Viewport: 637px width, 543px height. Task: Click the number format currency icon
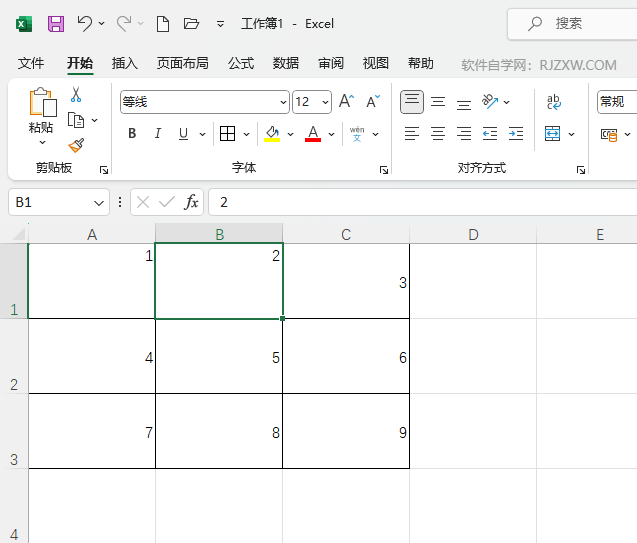pyautogui.click(x=609, y=134)
